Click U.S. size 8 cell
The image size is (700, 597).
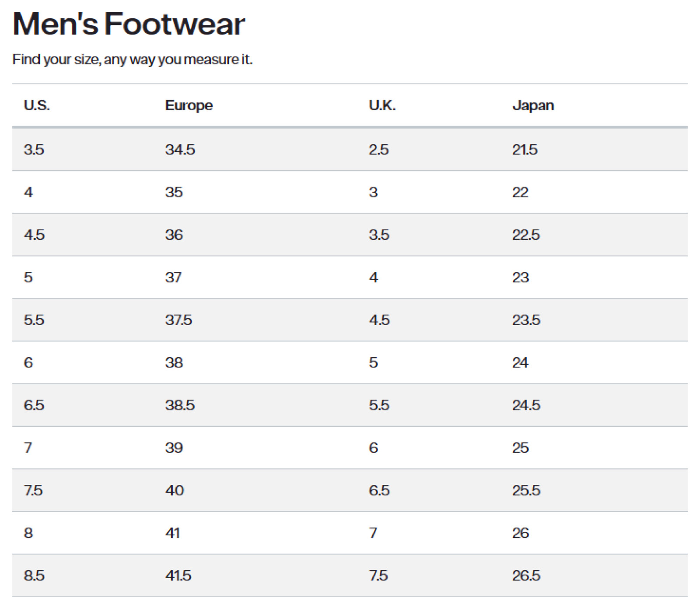[x=28, y=533]
